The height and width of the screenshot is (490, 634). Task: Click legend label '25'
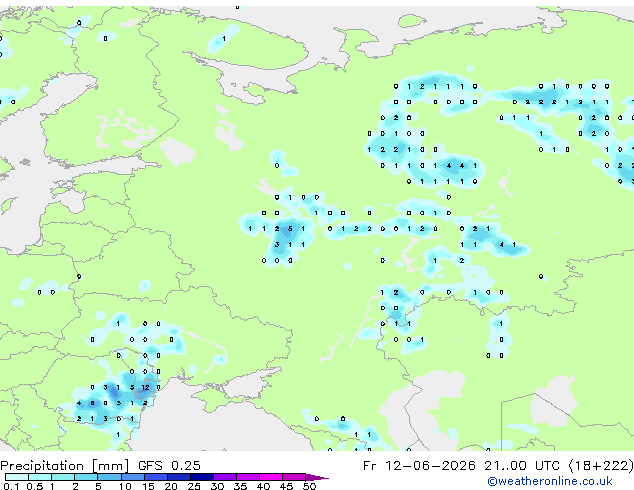tap(194, 486)
